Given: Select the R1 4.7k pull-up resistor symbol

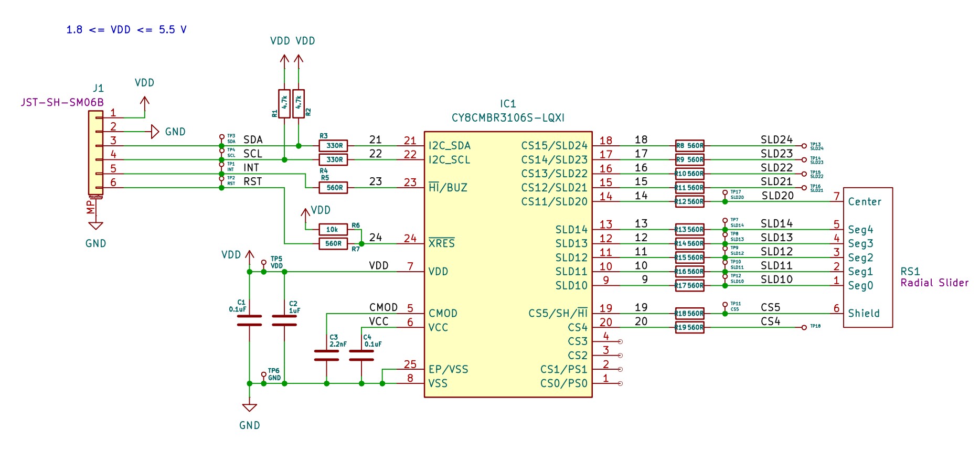Looking at the screenshot, I should click(x=284, y=104).
